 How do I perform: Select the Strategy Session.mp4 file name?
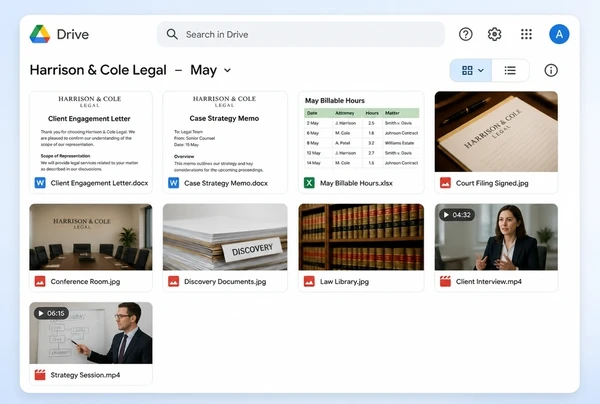(x=85, y=375)
